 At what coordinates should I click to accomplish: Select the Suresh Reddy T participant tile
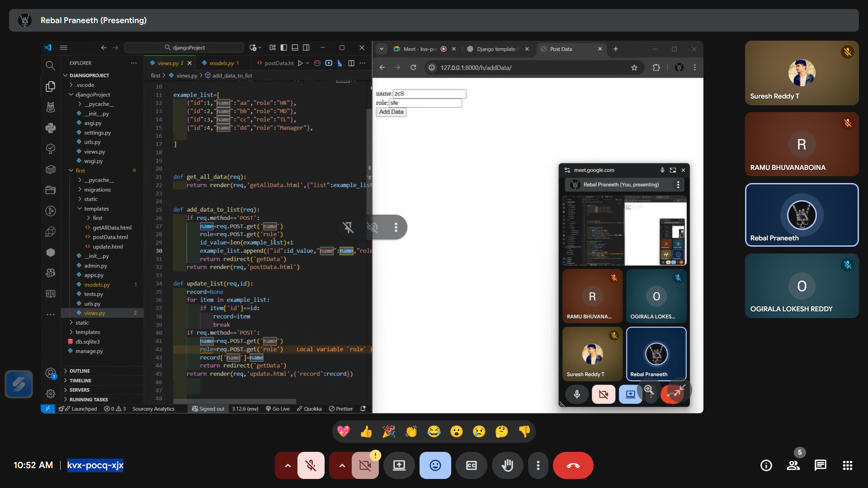coord(802,73)
